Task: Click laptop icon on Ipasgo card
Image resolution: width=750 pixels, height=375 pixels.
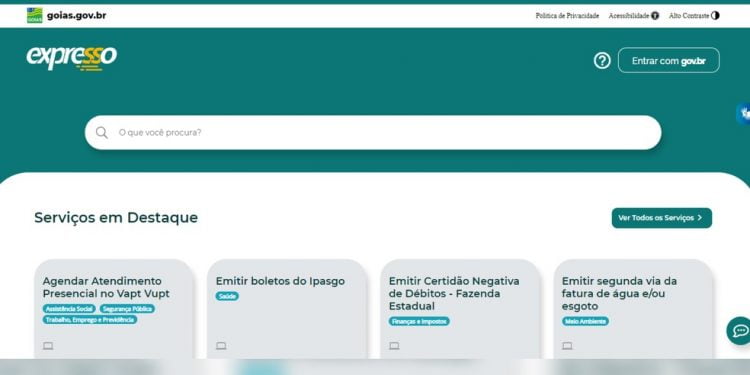Action: coord(221,345)
